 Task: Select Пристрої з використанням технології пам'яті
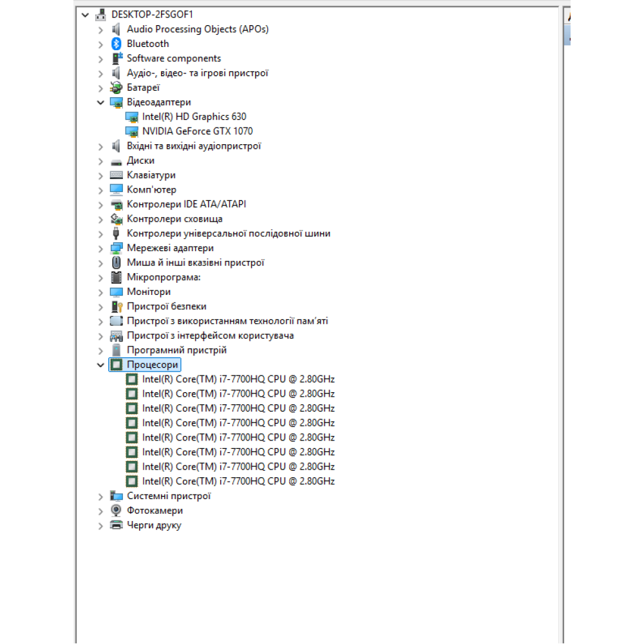click(x=227, y=321)
